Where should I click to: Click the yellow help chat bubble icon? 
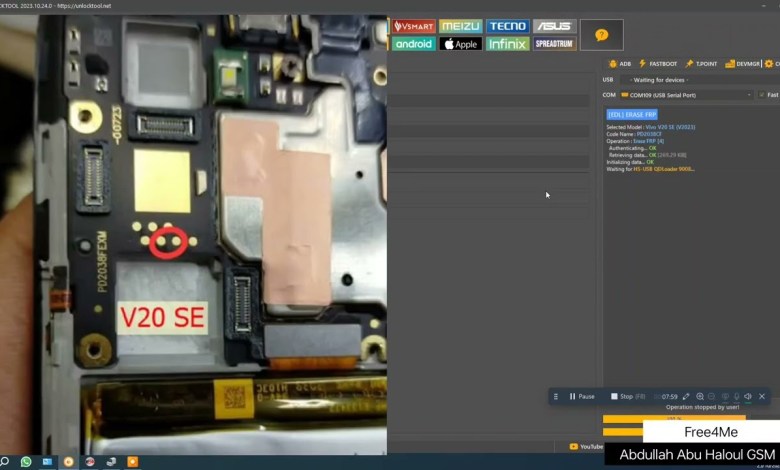(x=601, y=35)
